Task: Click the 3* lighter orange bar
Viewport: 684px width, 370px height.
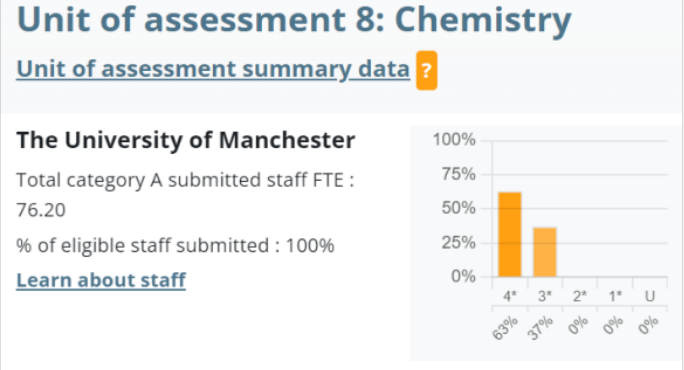Action: 545,252
